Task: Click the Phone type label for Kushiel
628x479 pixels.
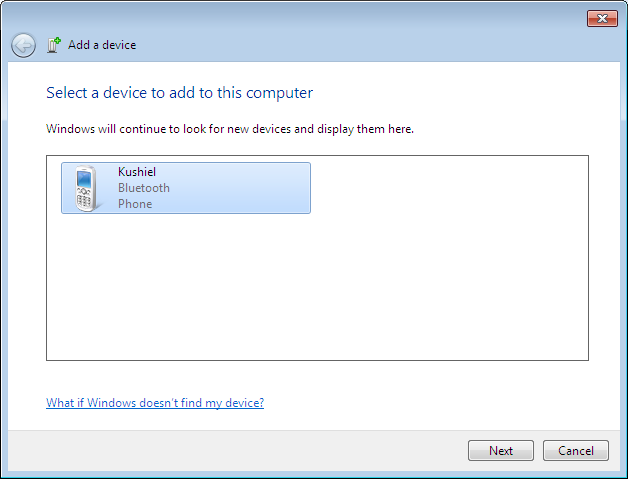Action: pyautogui.click(x=135, y=204)
